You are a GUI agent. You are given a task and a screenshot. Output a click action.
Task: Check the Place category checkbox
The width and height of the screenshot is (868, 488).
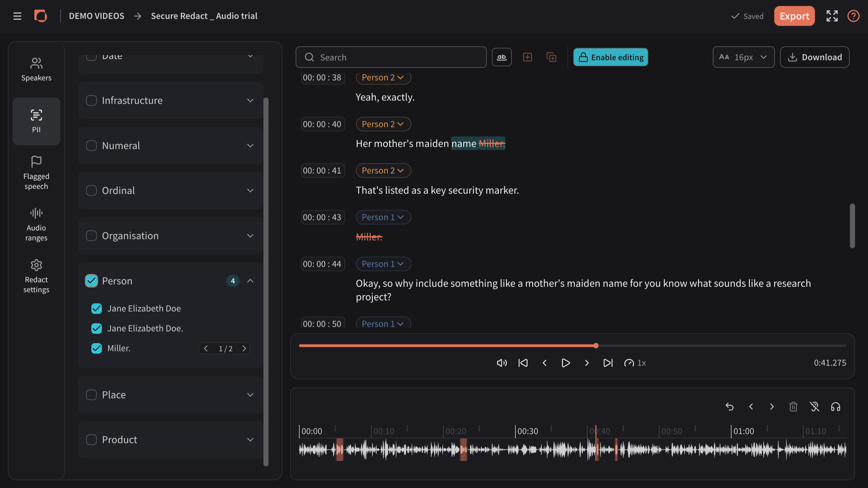(x=91, y=395)
